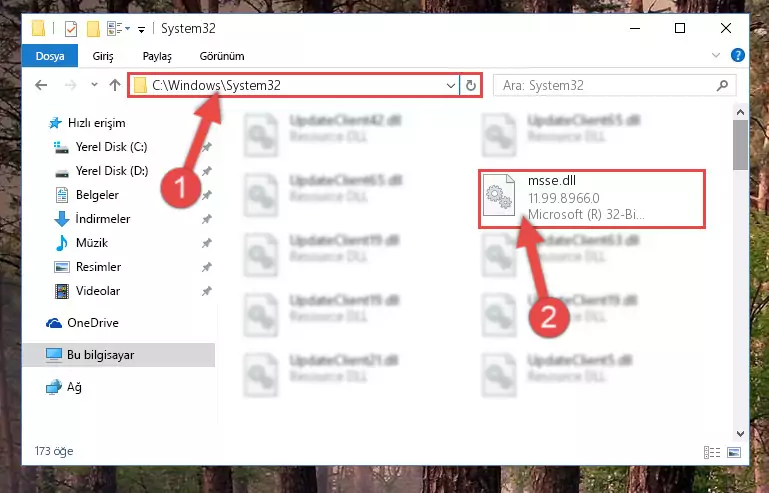The height and width of the screenshot is (493, 769).
Task: Switch to the Giriş ribbon tab
Action: [x=103, y=56]
